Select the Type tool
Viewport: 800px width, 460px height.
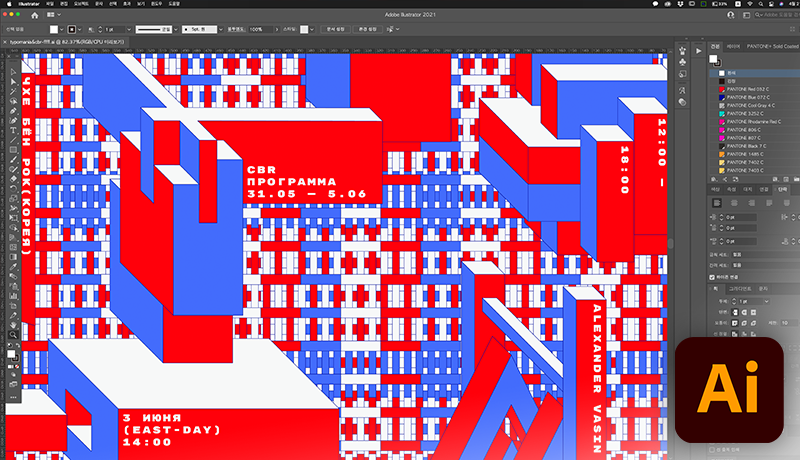tap(13, 131)
